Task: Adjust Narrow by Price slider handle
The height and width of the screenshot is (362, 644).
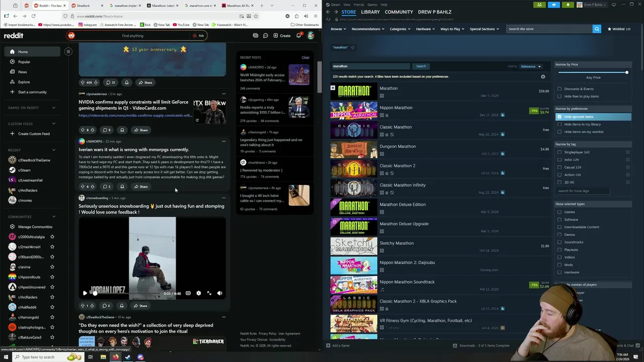Action: (x=627, y=72)
